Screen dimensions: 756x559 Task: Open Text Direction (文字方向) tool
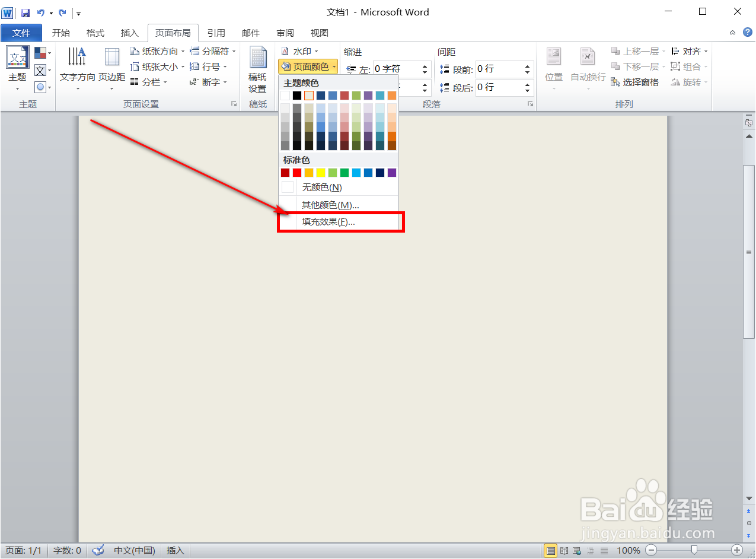click(78, 69)
